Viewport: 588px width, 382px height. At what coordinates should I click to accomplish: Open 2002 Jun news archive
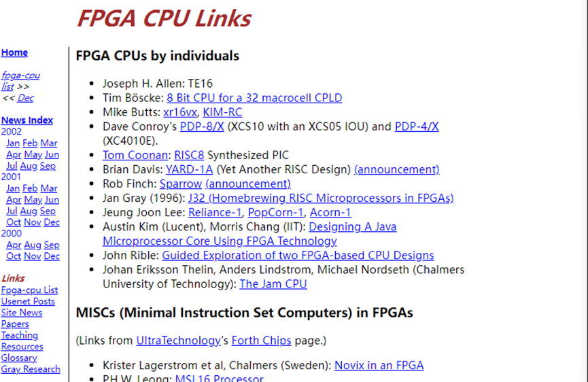(52, 154)
